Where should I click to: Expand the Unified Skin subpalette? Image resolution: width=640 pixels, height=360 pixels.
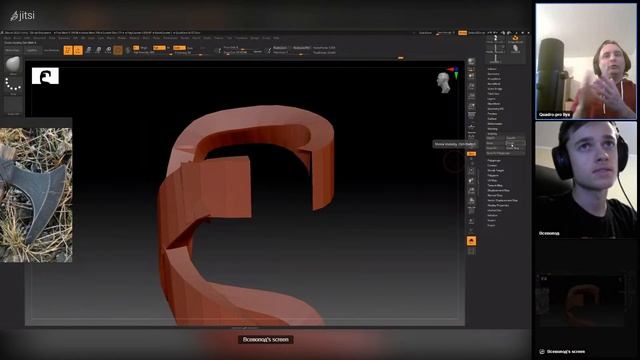pos(494,210)
